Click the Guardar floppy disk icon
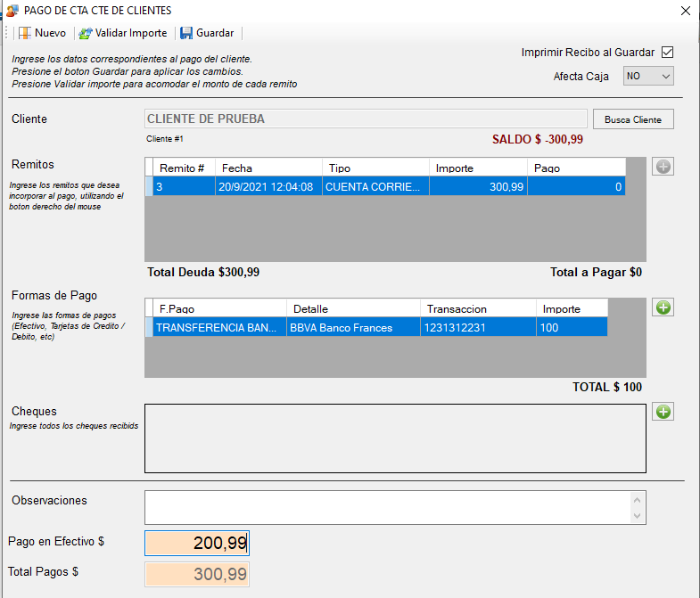 pos(186,33)
